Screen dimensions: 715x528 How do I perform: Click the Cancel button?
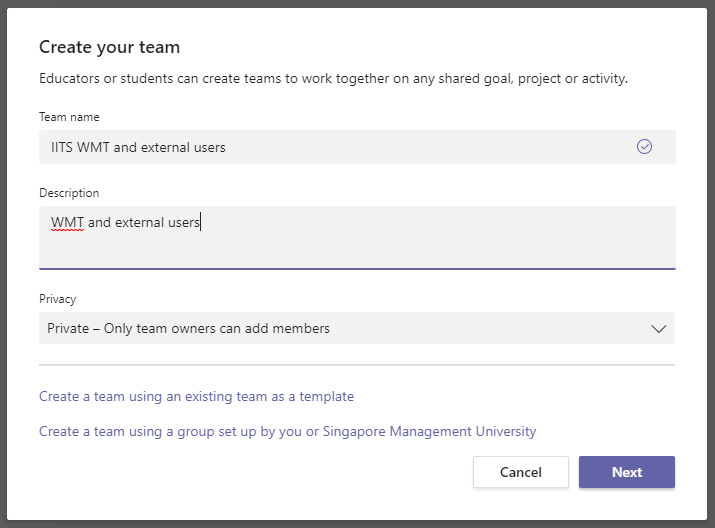521,472
